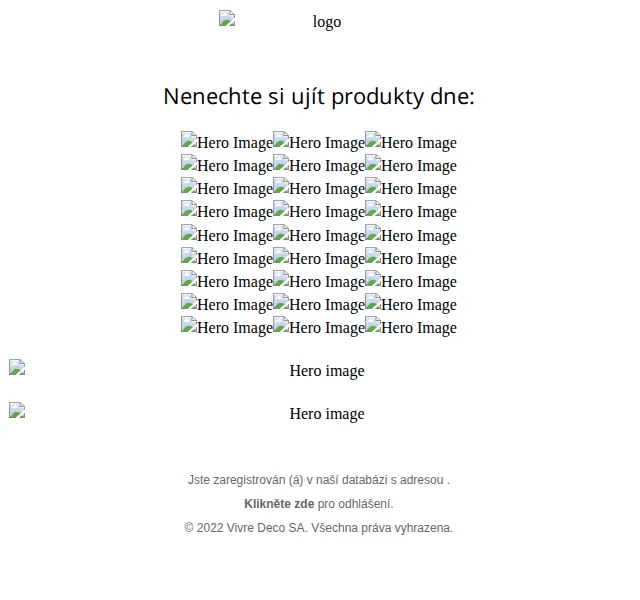Click last Hero Image in seventh row

(x=411, y=282)
